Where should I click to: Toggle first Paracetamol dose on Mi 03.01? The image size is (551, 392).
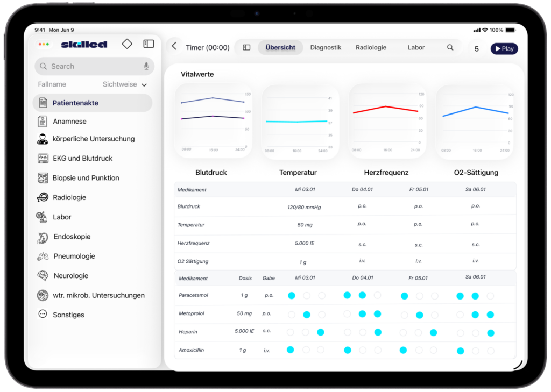[x=291, y=295]
